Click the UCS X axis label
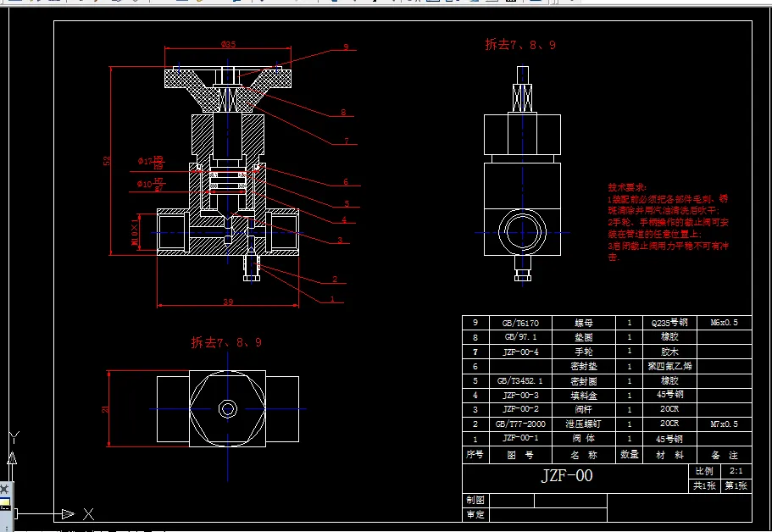This screenshot has width=772, height=532. point(89,514)
